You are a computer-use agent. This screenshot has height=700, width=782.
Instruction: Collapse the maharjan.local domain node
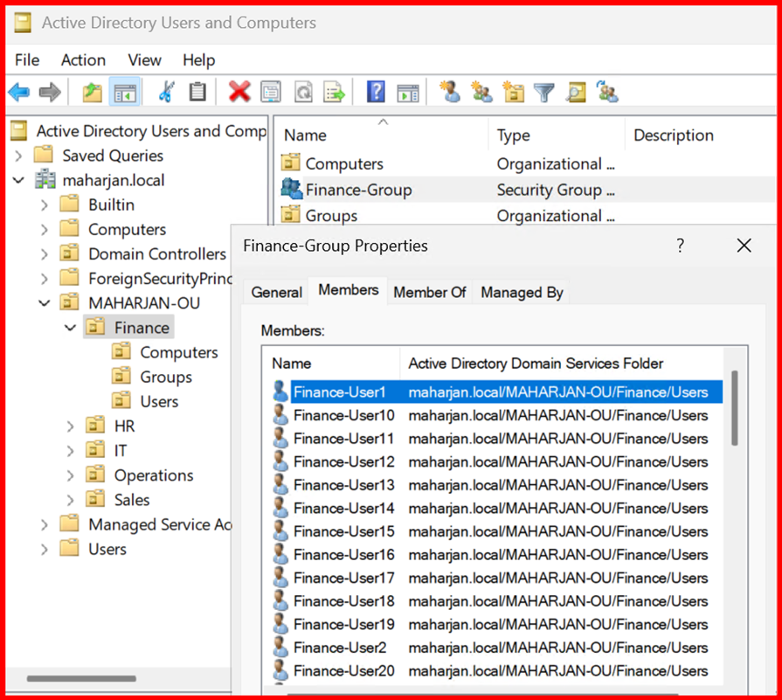pos(19,181)
